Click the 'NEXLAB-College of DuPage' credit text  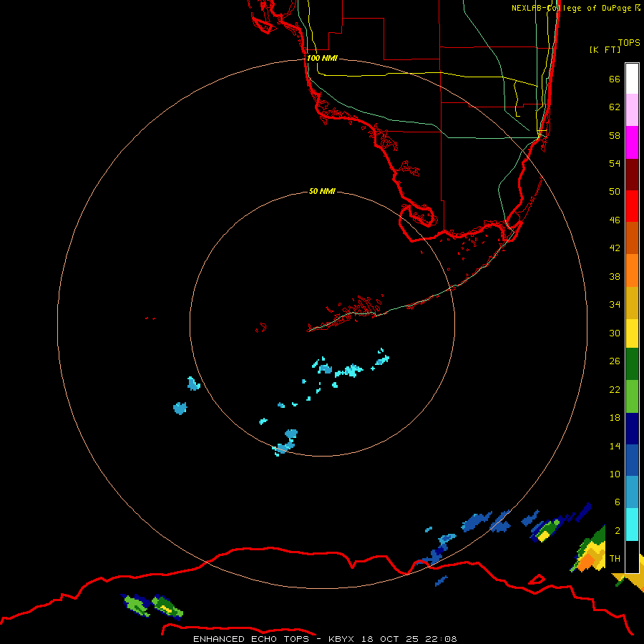pyautogui.click(x=571, y=8)
